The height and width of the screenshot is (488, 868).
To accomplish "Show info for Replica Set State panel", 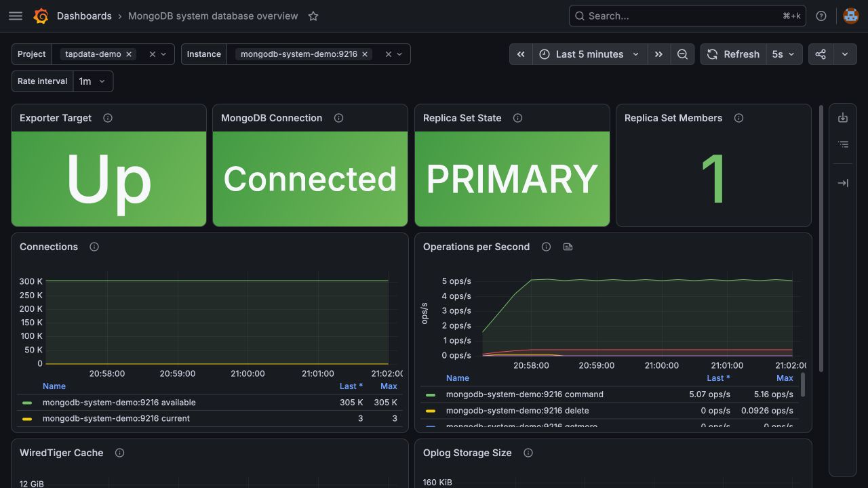I will coord(517,118).
